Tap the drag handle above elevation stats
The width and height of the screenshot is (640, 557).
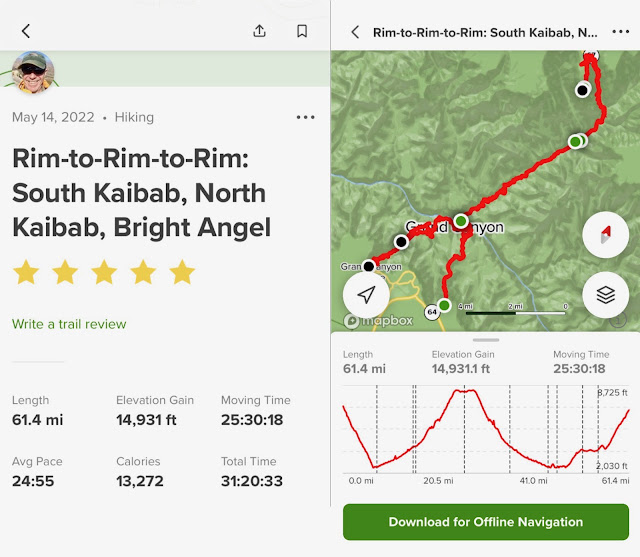(x=485, y=340)
